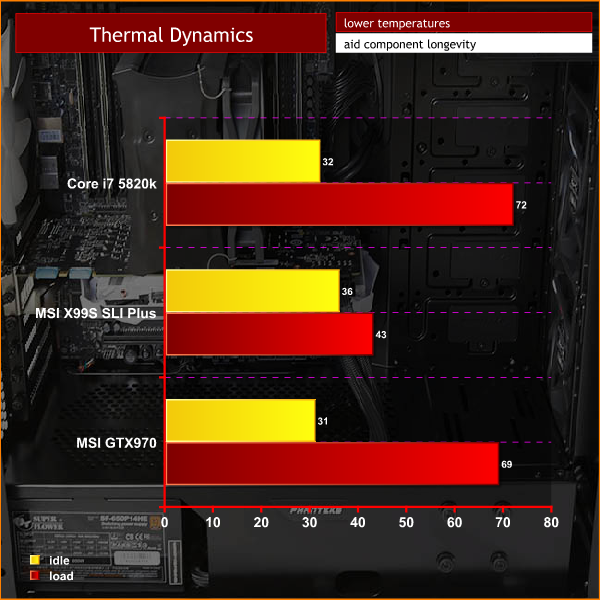600x600 pixels.
Task: Click the axis label 10
Action: pyautogui.click(x=213, y=522)
